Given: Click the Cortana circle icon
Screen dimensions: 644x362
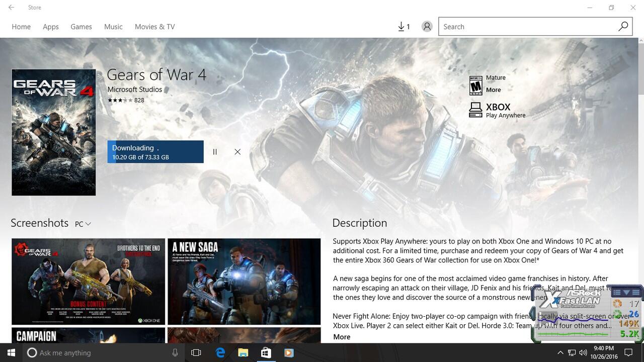Looking at the screenshot, I should click(x=32, y=352).
